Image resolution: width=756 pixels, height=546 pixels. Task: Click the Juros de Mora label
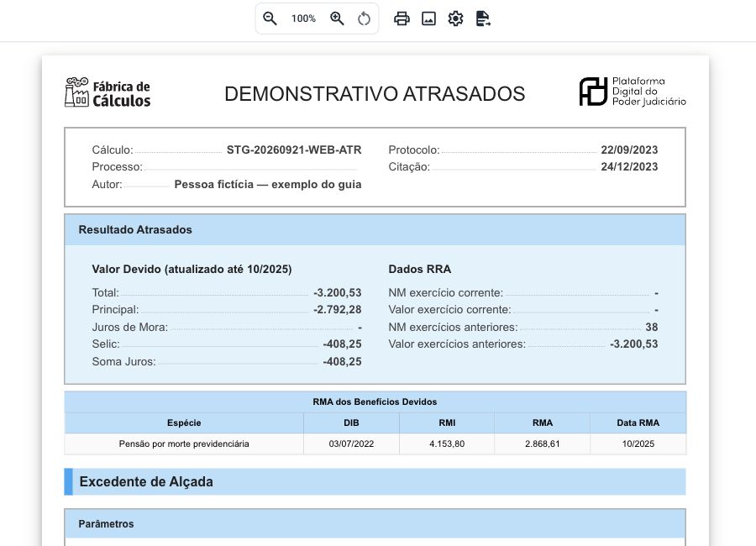[129, 327]
